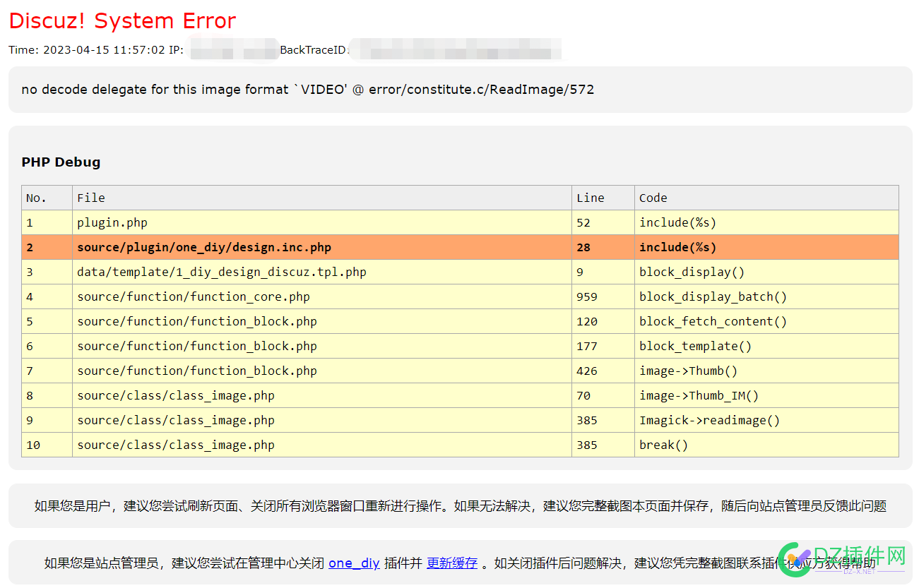Select image->Thumb_IM() code cell
Screen dimensions: 919x588
tap(766, 395)
